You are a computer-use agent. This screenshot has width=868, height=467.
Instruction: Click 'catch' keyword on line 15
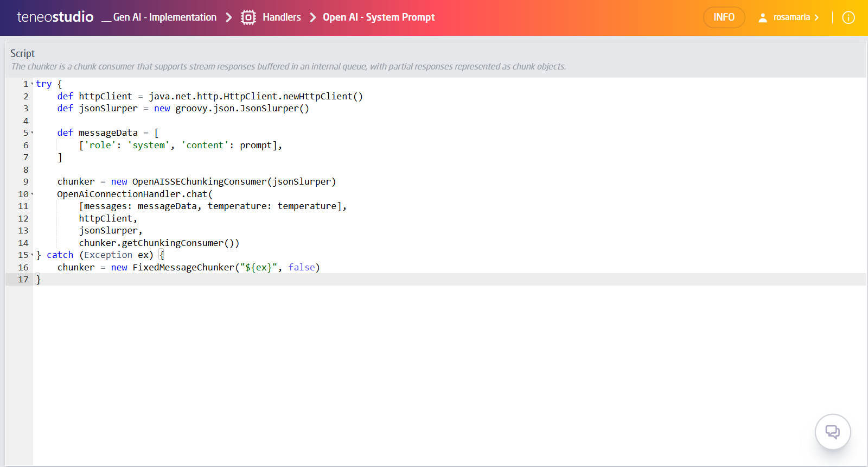[x=60, y=255]
